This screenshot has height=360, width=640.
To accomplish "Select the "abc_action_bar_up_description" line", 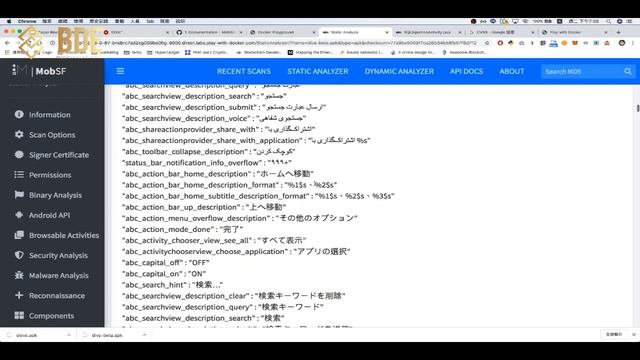I will coord(204,207).
